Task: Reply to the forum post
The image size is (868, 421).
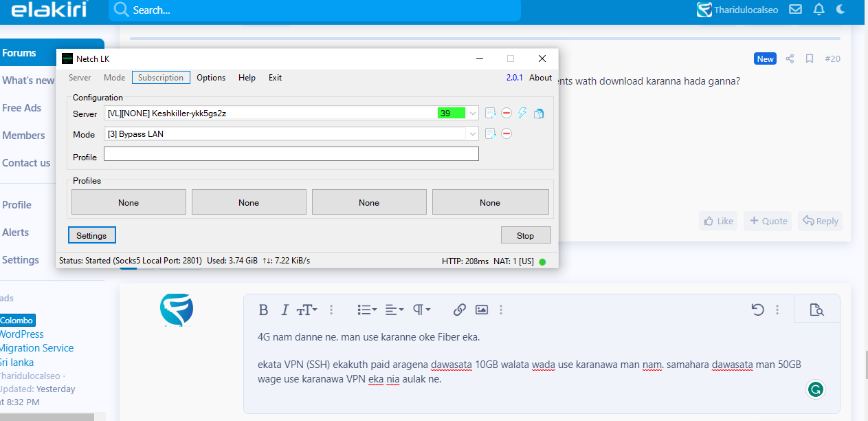Action: coord(820,221)
